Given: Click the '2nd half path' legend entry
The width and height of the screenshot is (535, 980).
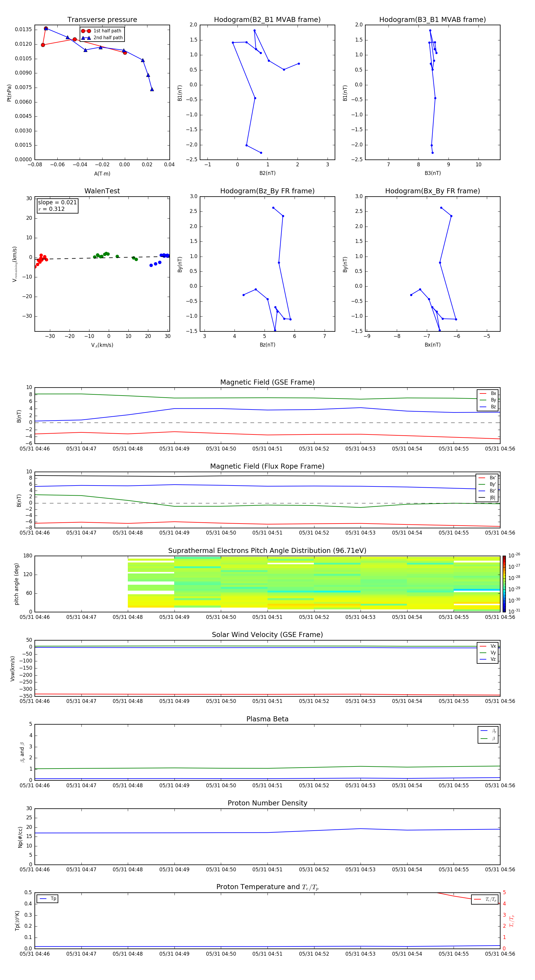Looking at the screenshot, I should click(102, 38).
